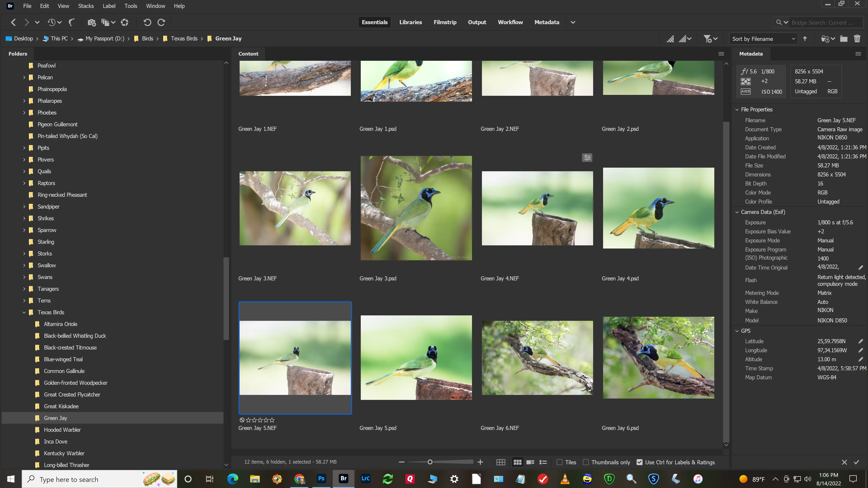868x488 pixels.
Task: Click the plus button to enlarge thumbnails
Action: coord(481,462)
